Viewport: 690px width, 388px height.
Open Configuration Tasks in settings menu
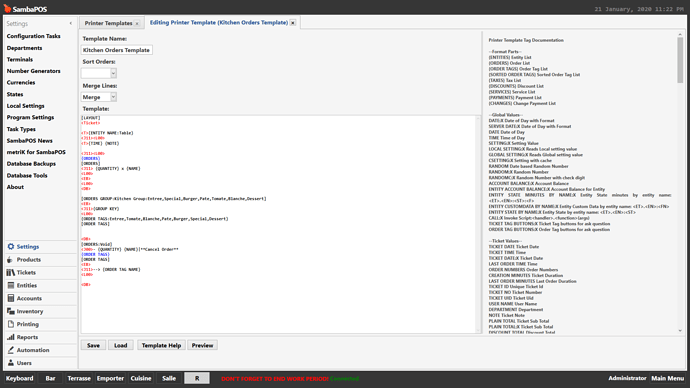pyautogui.click(x=33, y=36)
